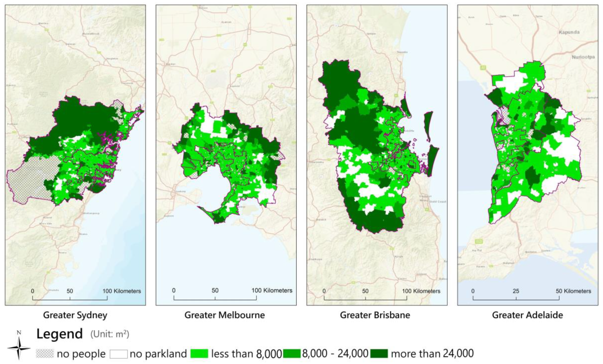The width and height of the screenshot is (603, 364).
Task: Click the Legend heading text
Action: pos(60,334)
